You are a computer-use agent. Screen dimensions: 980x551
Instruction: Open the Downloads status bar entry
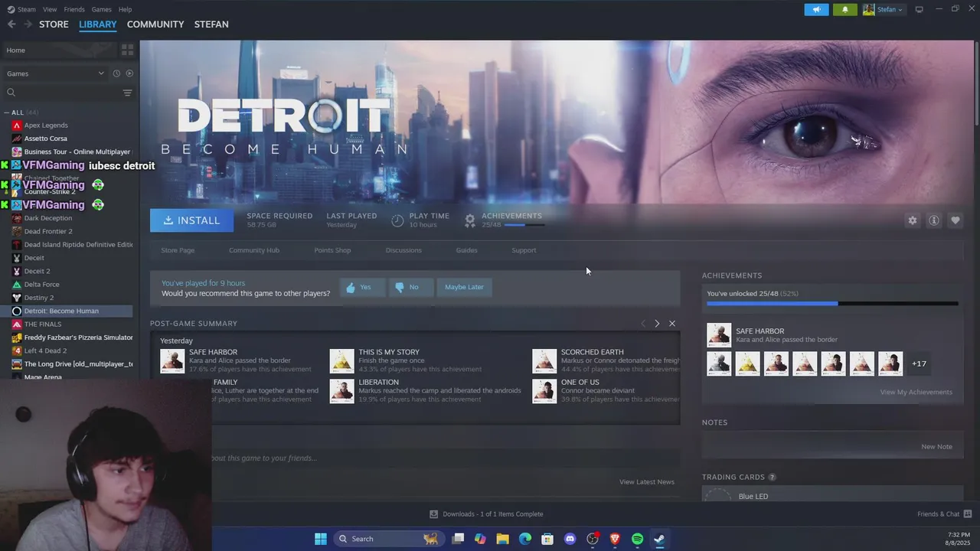coord(486,514)
